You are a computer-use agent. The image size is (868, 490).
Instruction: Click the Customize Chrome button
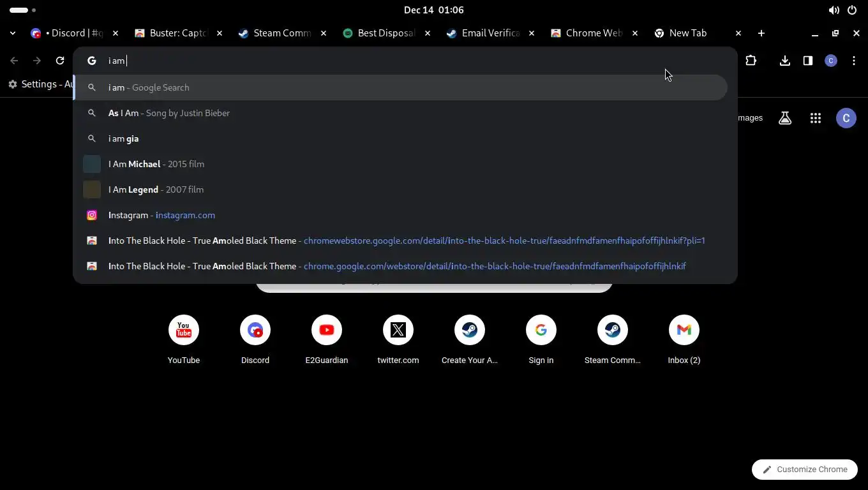[x=805, y=470]
